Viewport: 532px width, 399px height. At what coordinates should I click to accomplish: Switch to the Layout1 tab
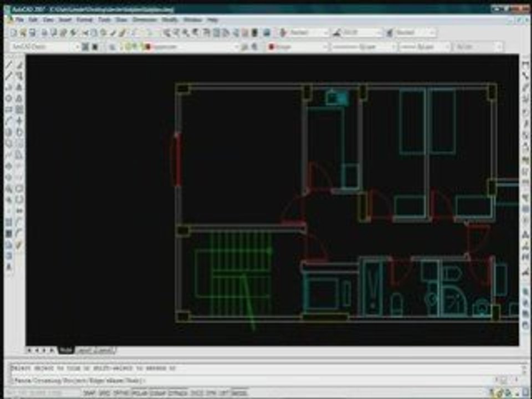point(85,350)
